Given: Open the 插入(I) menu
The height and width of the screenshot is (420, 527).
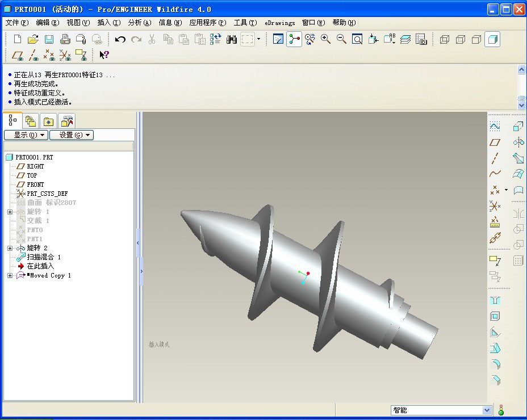Looking at the screenshot, I should pos(109,23).
